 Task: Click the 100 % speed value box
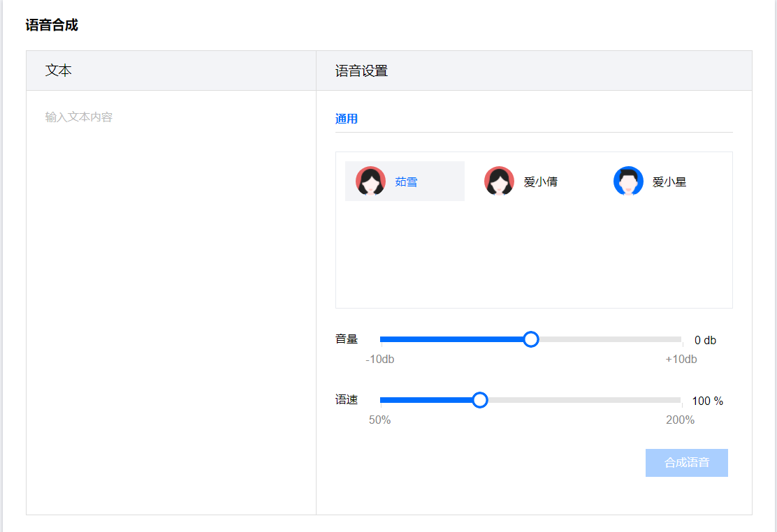click(707, 401)
